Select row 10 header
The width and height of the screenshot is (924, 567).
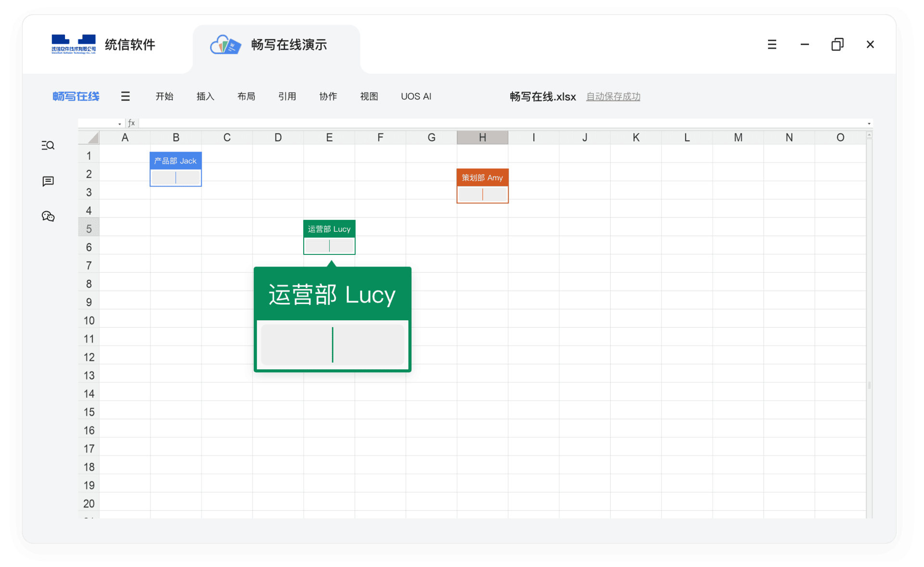[89, 320]
